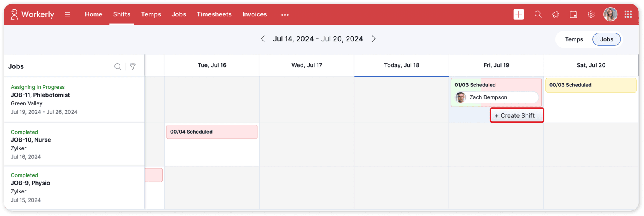Open the apps grid icon
Screen dimensions: 644x216
[x=628, y=14]
